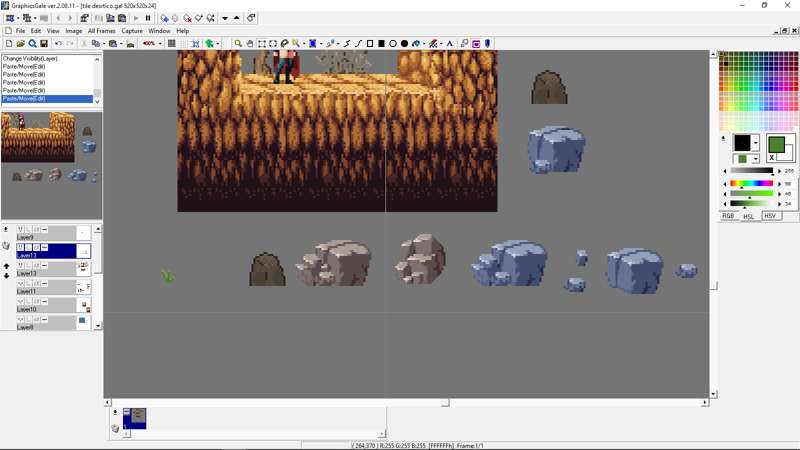The height and width of the screenshot is (450, 800).
Task: Expand the fill tool options dropdown
Action: coord(424,44)
